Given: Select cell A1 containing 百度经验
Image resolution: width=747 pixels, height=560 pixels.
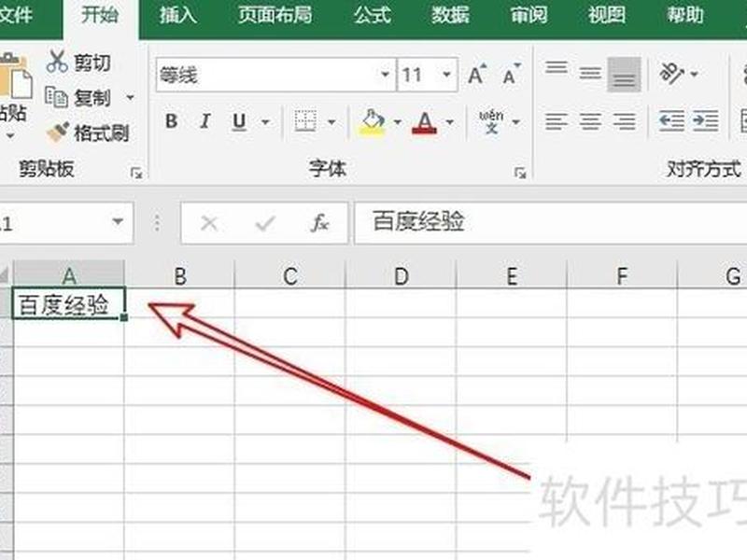Looking at the screenshot, I should pyautogui.click(x=69, y=304).
